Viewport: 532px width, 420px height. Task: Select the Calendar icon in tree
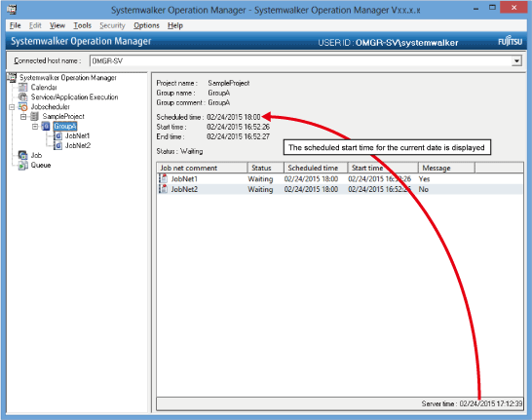pos(22,87)
